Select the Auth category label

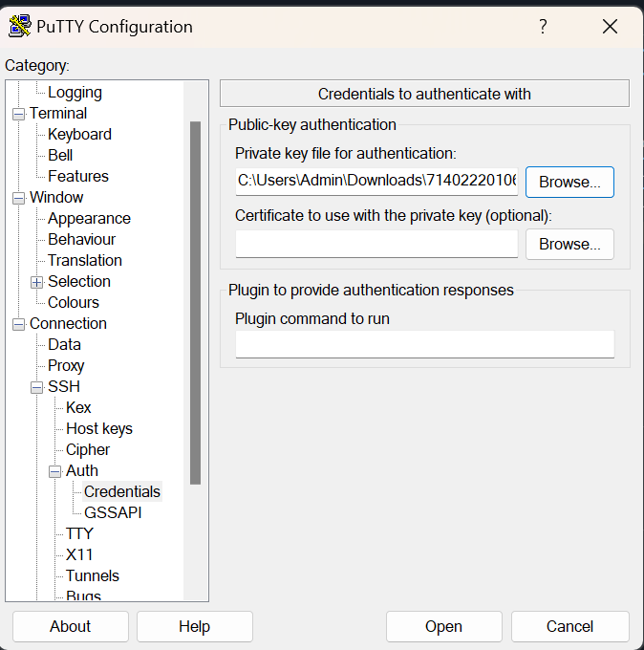[82, 471]
